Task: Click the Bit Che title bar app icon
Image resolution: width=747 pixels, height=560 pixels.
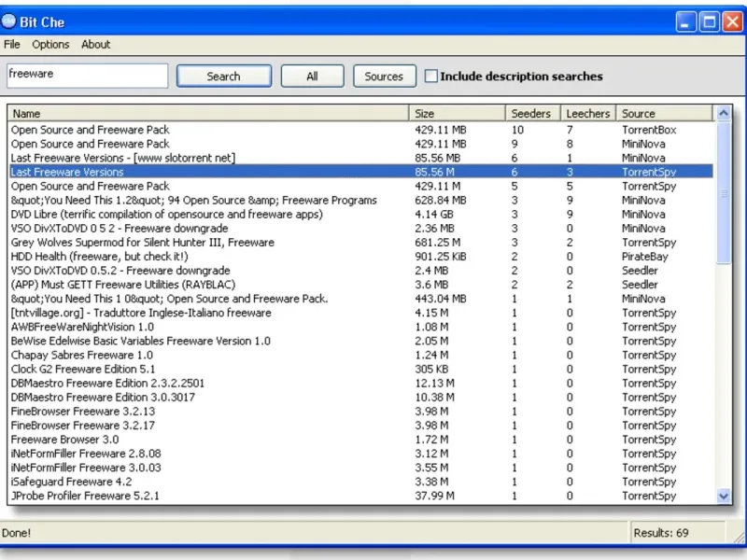Action: pos(9,21)
